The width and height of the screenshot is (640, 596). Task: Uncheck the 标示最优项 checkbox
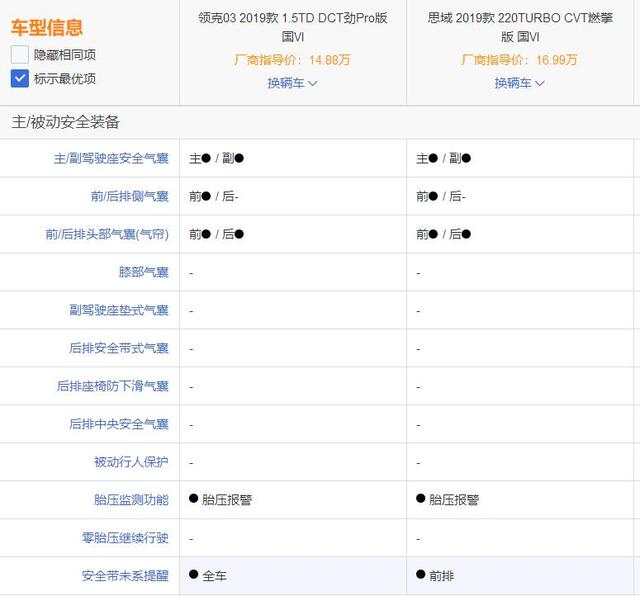coord(20,78)
